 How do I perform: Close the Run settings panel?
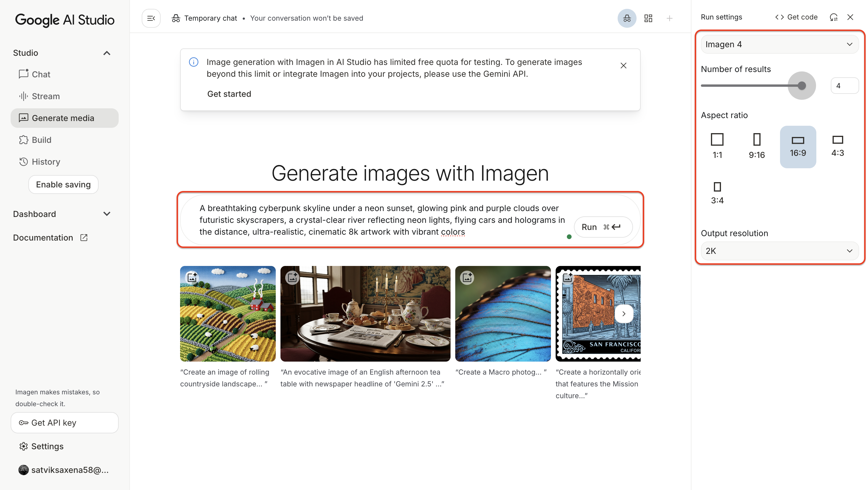click(850, 17)
